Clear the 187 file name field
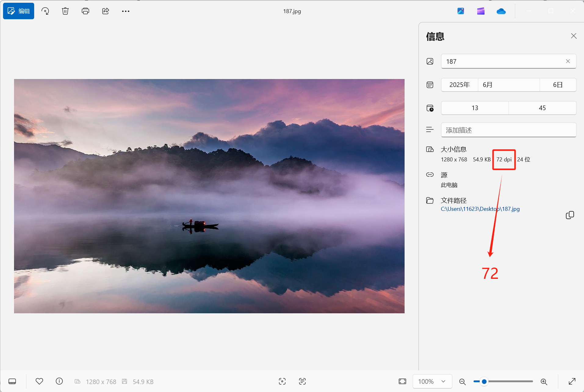 point(568,61)
